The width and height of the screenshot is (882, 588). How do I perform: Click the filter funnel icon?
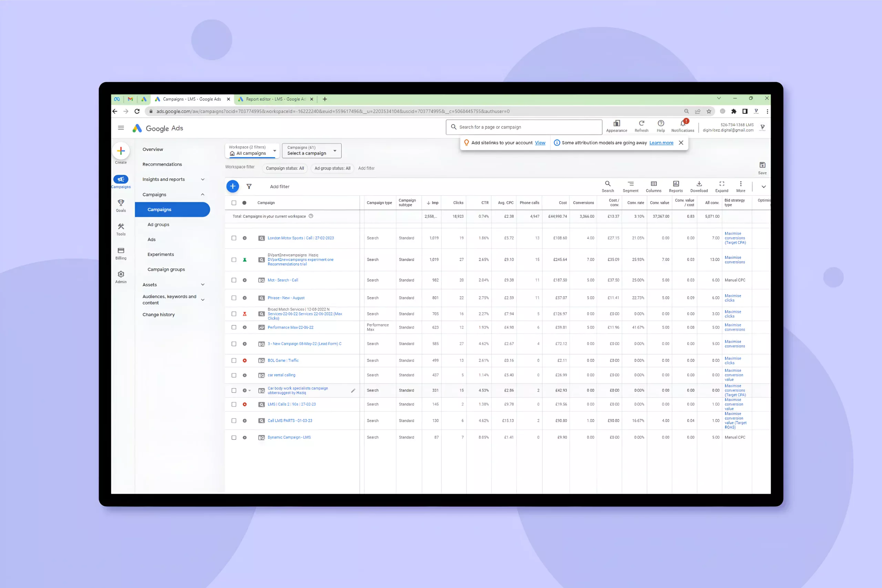[249, 186]
